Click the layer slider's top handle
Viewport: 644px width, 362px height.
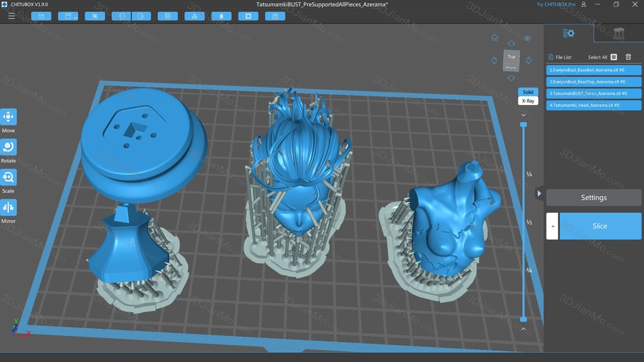pos(523,125)
